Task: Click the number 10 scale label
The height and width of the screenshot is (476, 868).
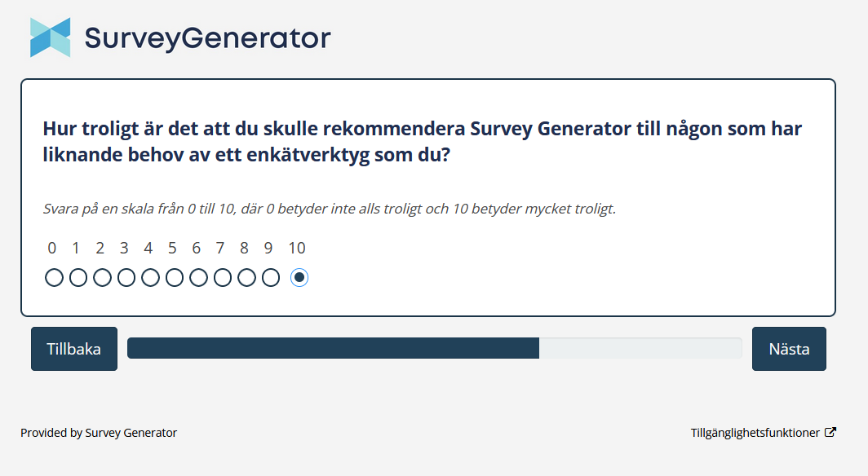Action: coord(297,248)
